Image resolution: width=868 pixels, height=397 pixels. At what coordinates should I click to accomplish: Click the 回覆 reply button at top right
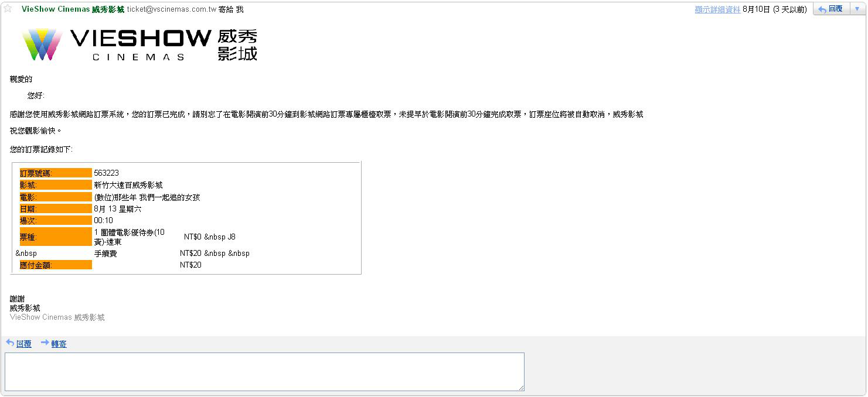(x=830, y=9)
